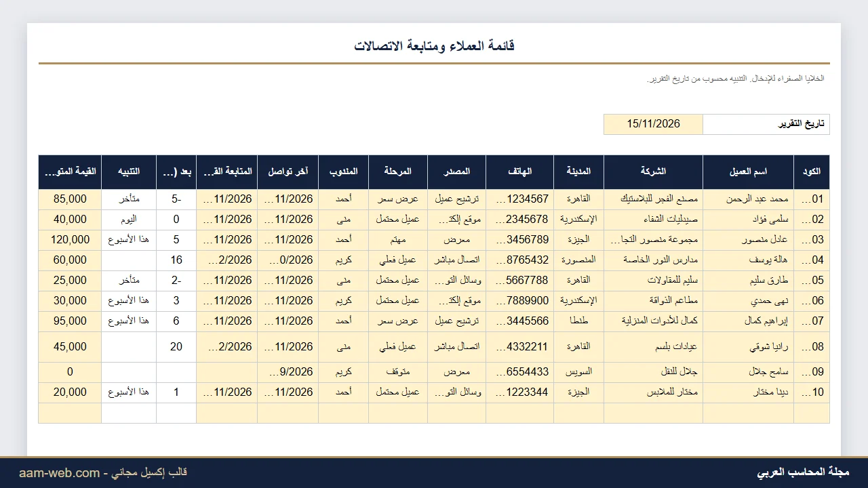
Task: Select the 'اسم العميل' column header
Action: pyautogui.click(x=749, y=172)
